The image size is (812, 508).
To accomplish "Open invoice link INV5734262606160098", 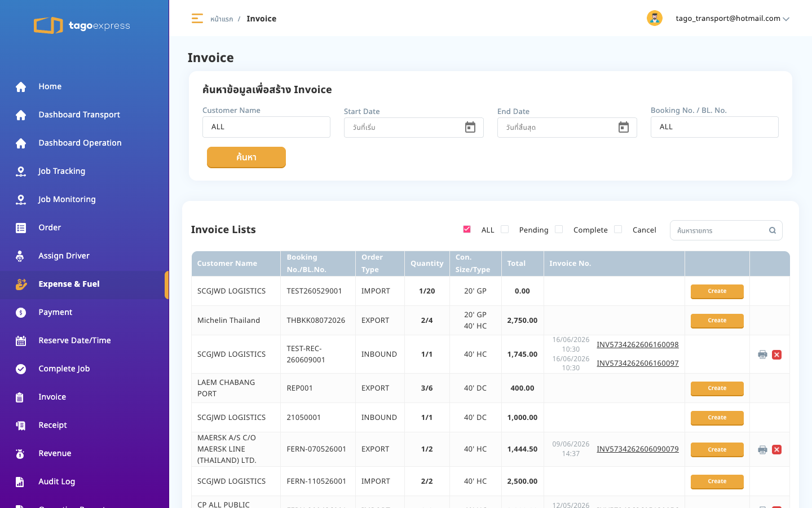I will [638, 344].
